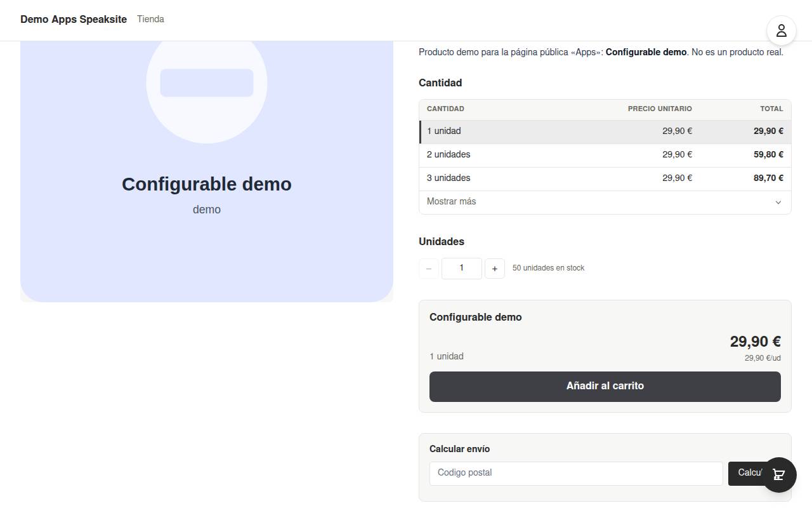This screenshot has width=812, height=508.
Task: Click the 89,70 € total cell
Action: [x=768, y=178]
